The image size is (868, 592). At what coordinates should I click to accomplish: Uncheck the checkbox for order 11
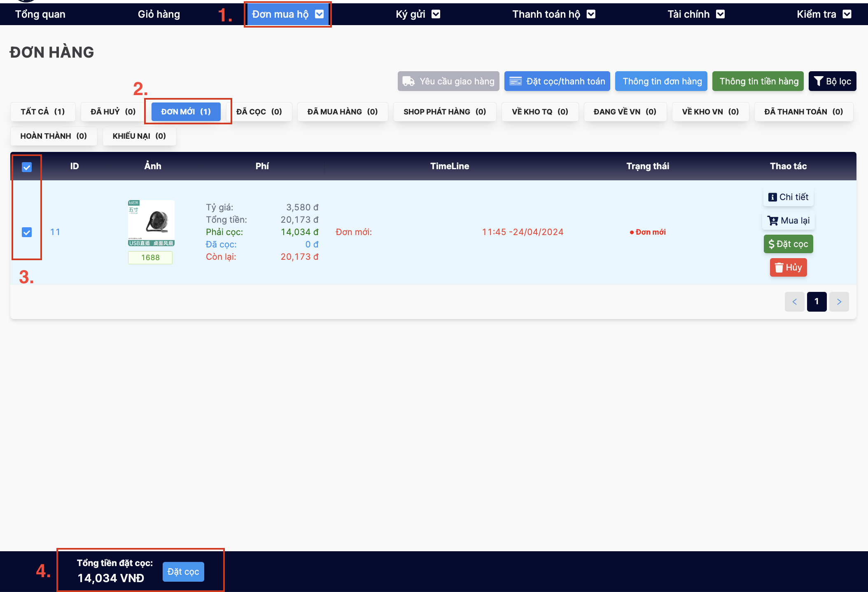27,232
